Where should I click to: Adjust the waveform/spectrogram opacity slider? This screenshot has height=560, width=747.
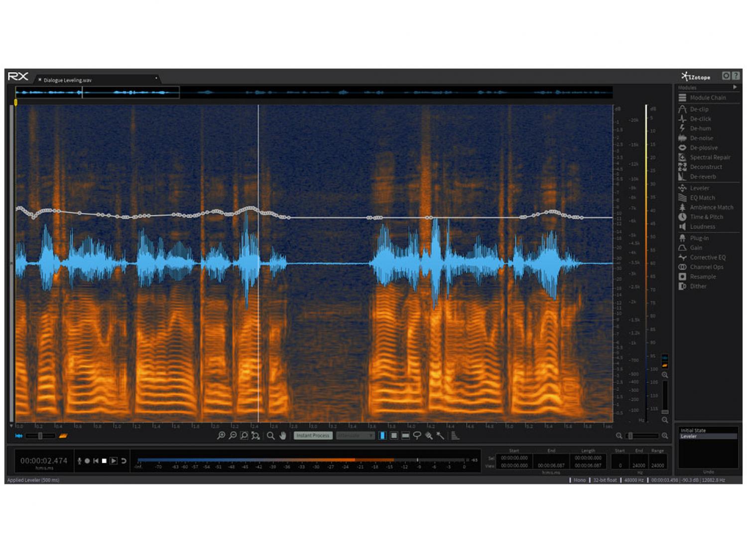click(40, 436)
